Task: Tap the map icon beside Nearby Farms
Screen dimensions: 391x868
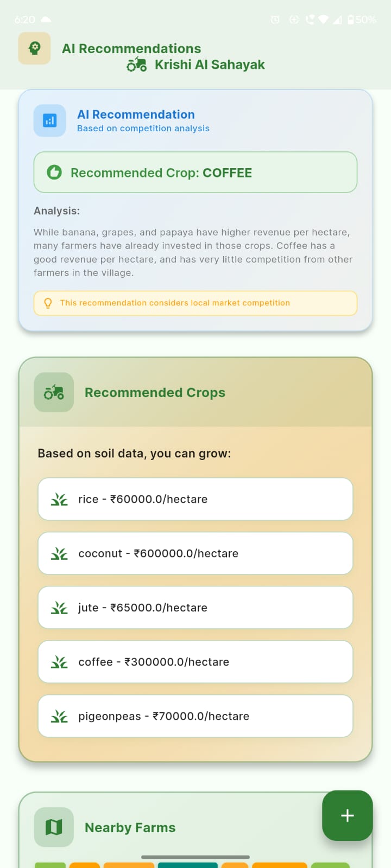Action: point(54,827)
